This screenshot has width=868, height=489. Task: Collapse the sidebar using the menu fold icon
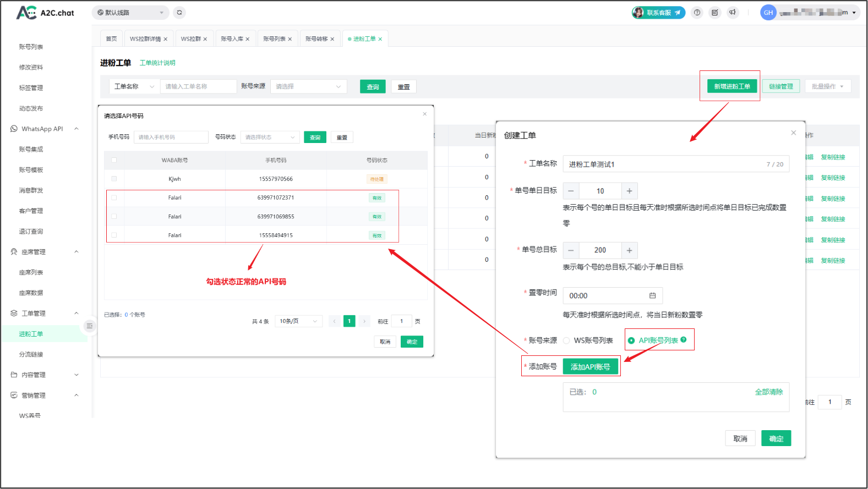pyautogui.click(x=90, y=326)
